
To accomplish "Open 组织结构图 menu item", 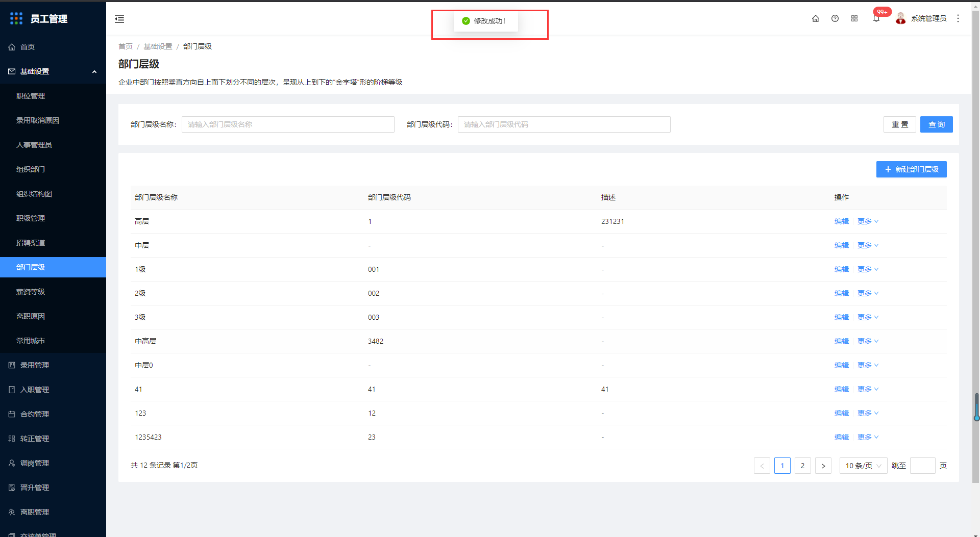I will (x=53, y=194).
